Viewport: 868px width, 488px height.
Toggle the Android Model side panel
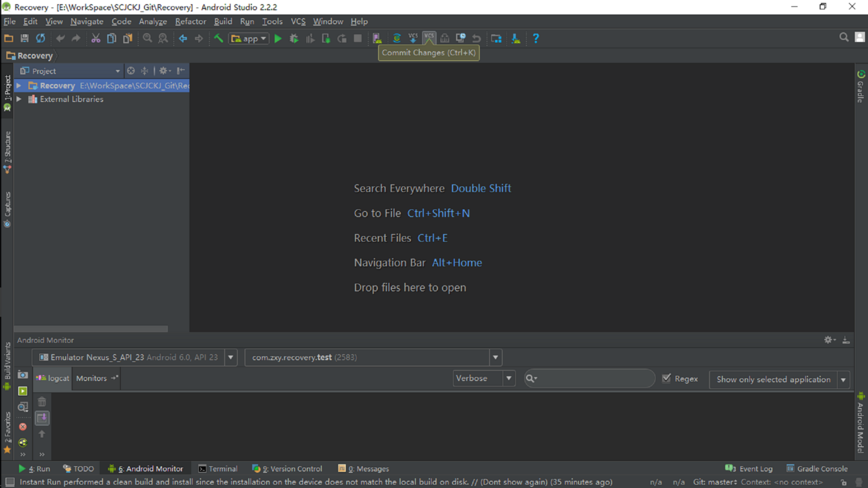(x=861, y=423)
